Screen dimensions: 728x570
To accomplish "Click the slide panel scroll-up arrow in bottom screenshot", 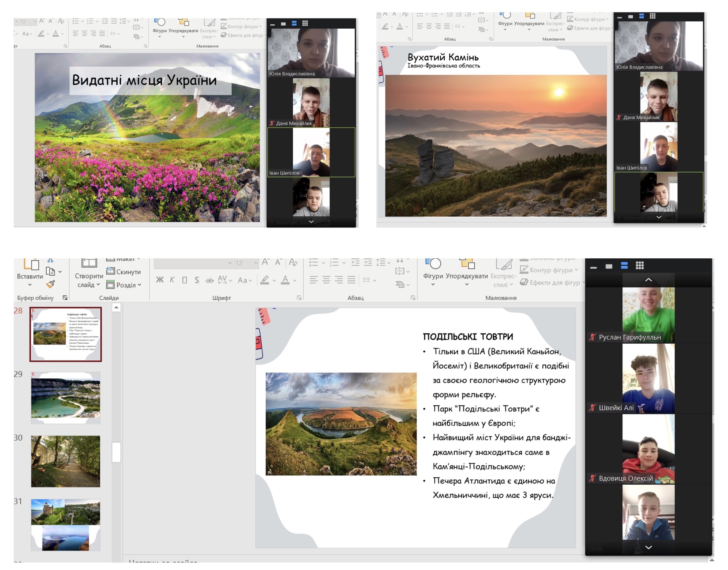I will coord(116,308).
